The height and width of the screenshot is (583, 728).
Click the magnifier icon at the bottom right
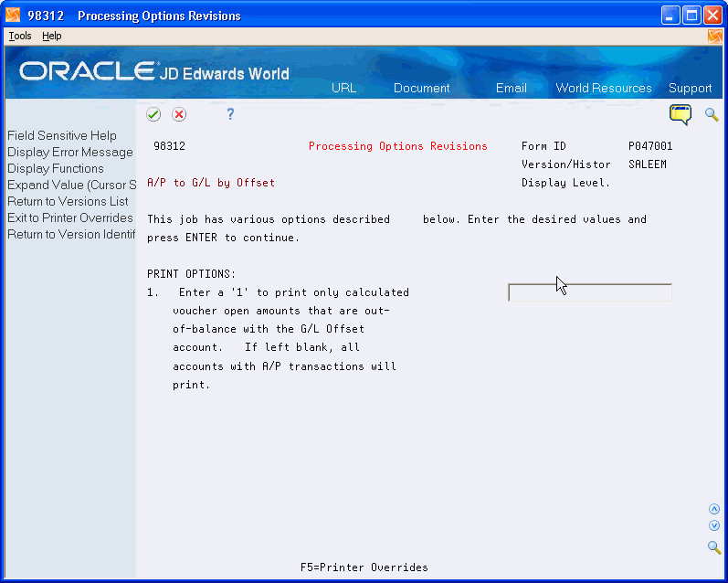714,547
